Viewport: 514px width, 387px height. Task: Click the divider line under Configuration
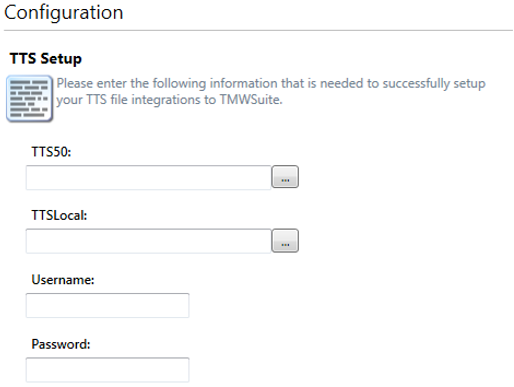point(258,31)
